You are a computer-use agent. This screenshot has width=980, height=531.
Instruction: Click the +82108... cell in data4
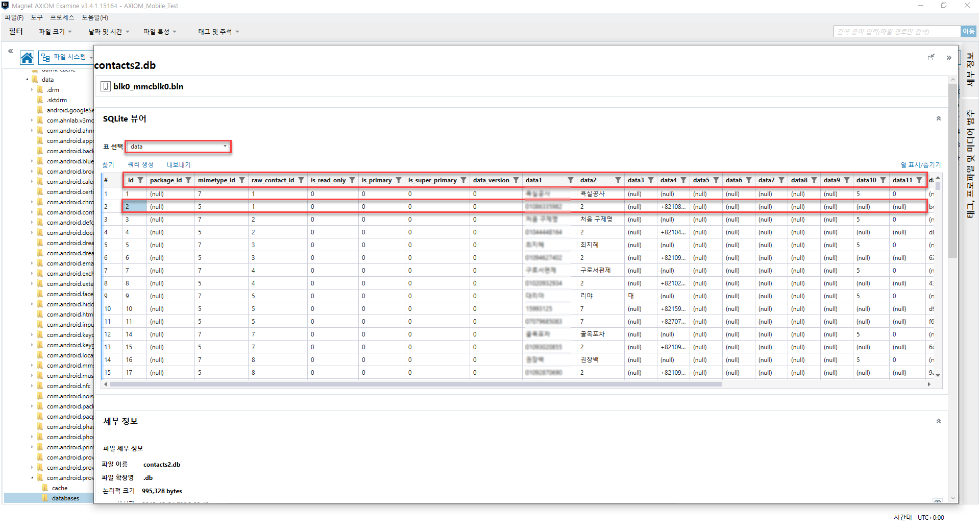673,207
